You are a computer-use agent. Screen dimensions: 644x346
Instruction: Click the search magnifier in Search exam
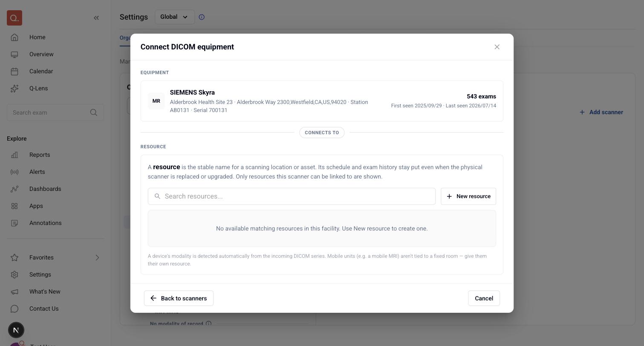pyautogui.click(x=94, y=112)
